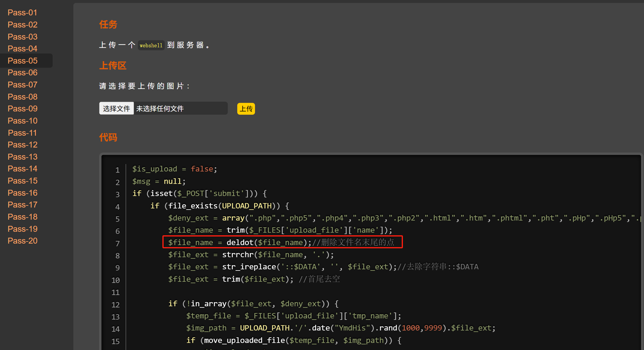Go to the Pass-02 level

tap(22, 25)
